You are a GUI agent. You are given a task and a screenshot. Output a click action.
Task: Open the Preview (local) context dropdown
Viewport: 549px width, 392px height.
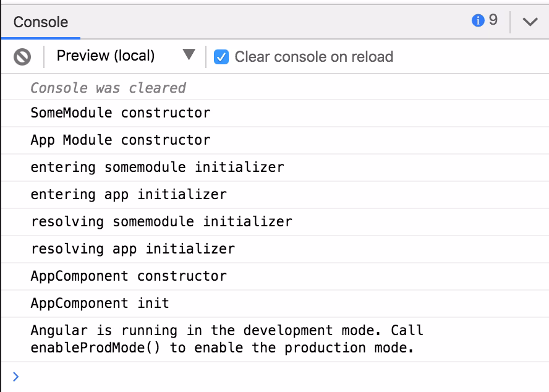(106, 56)
